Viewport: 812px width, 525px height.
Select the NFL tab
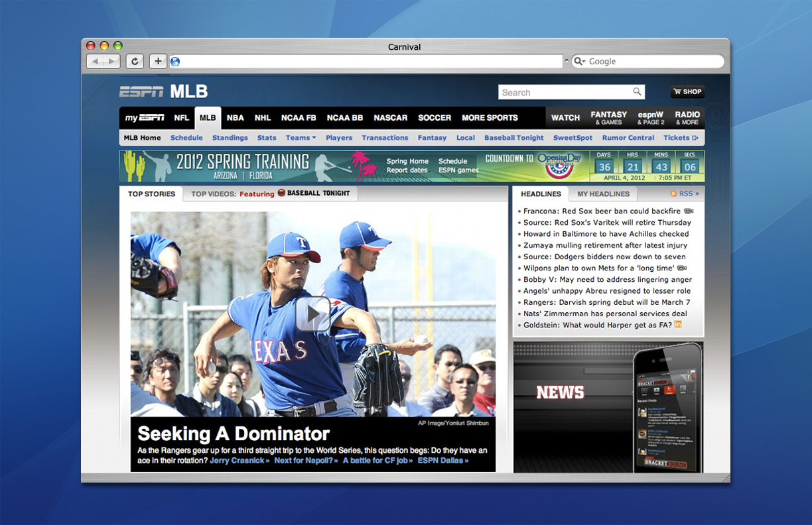click(x=182, y=118)
